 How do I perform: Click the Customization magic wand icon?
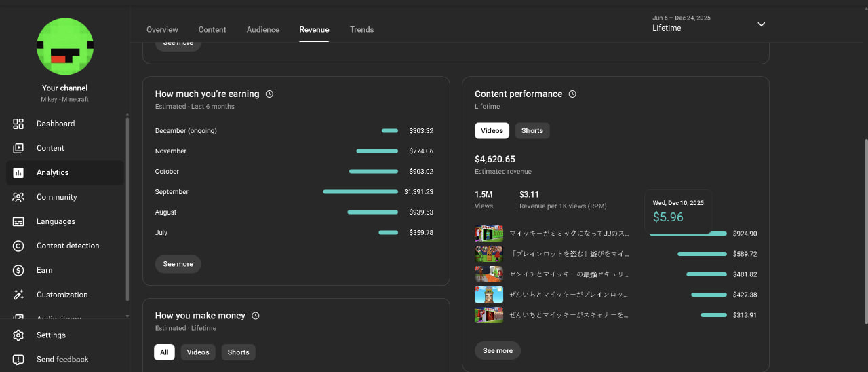[18, 295]
